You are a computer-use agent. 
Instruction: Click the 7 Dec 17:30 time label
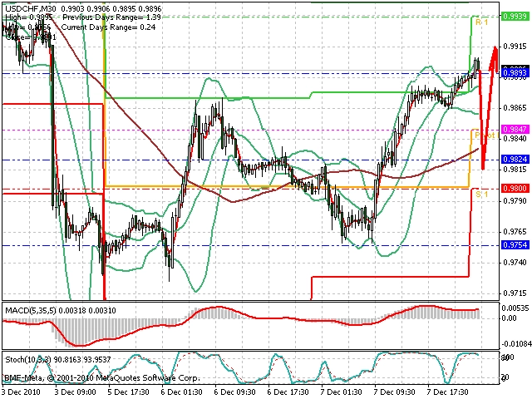click(x=447, y=392)
